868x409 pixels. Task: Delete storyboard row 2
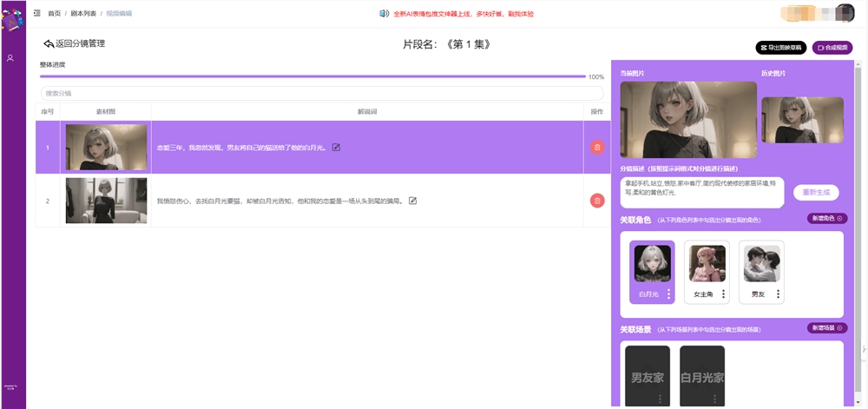coord(597,201)
